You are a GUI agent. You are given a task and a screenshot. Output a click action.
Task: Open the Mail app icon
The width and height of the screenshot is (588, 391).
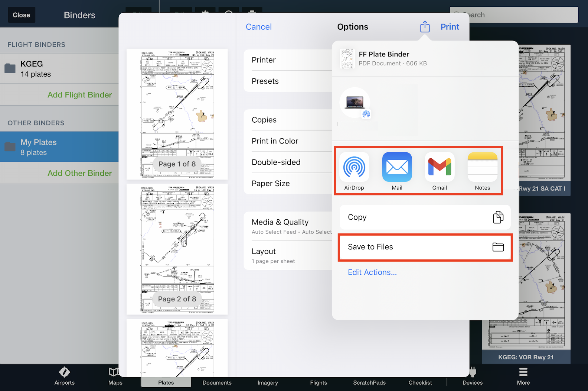pos(397,167)
